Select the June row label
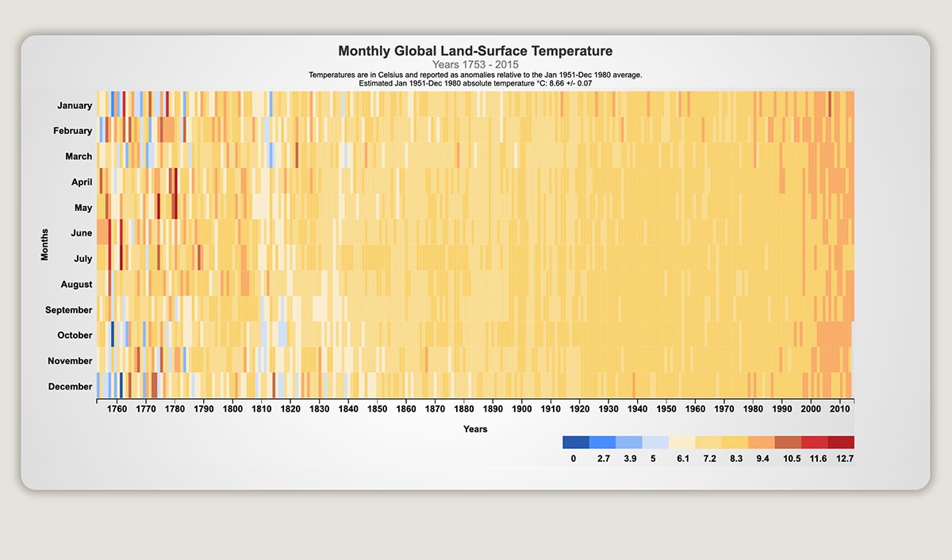 coord(82,233)
